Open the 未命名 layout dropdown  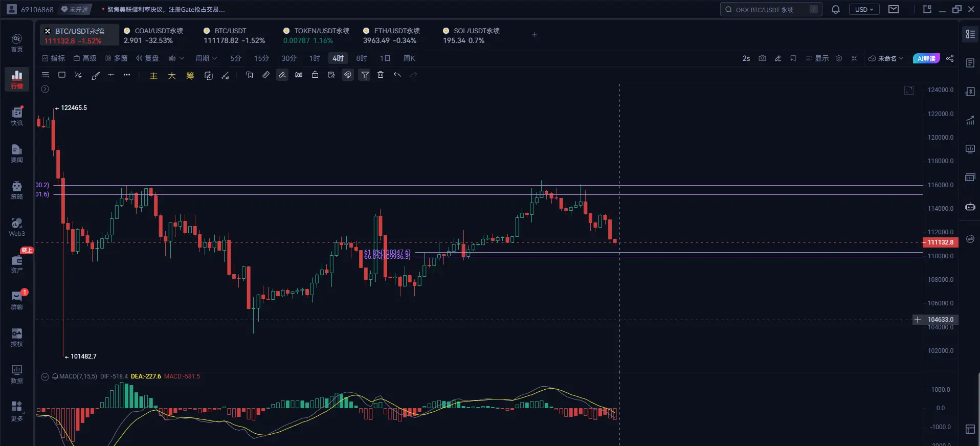tap(886, 58)
